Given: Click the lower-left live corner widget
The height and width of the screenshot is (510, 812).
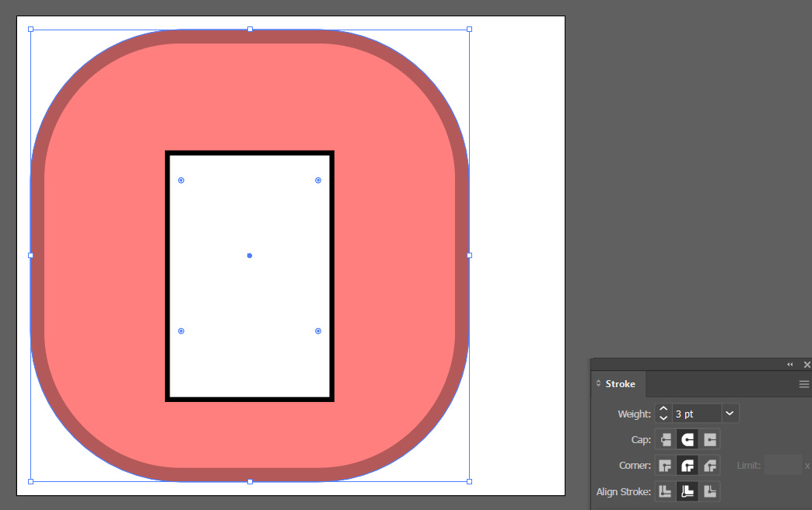Looking at the screenshot, I should (x=181, y=331).
